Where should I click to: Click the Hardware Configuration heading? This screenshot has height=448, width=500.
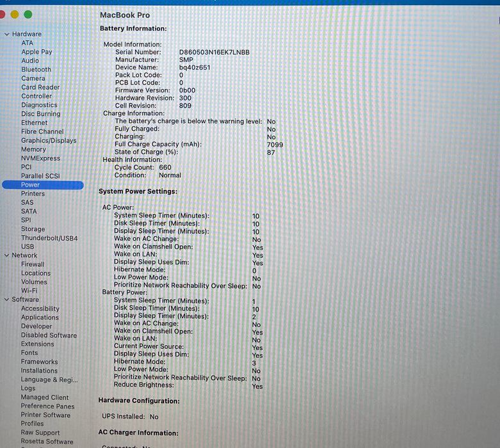click(x=139, y=401)
